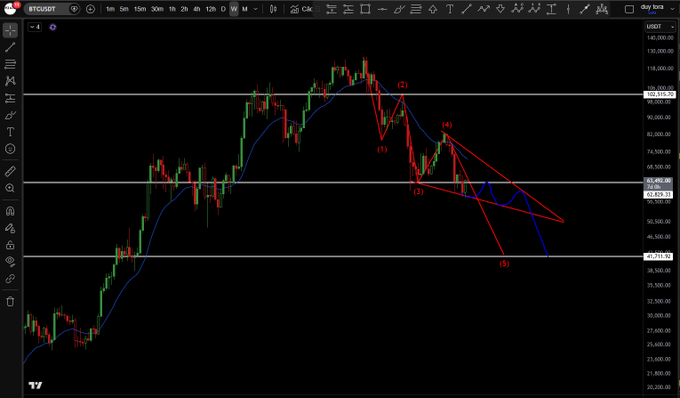Select the arrow down marker tool

(x=500, y=9)
